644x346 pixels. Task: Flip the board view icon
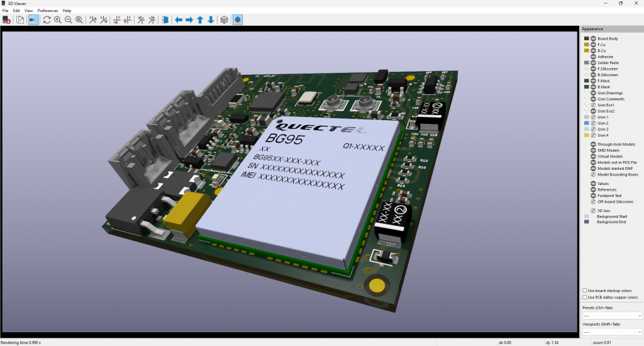(x=165, y=20)
